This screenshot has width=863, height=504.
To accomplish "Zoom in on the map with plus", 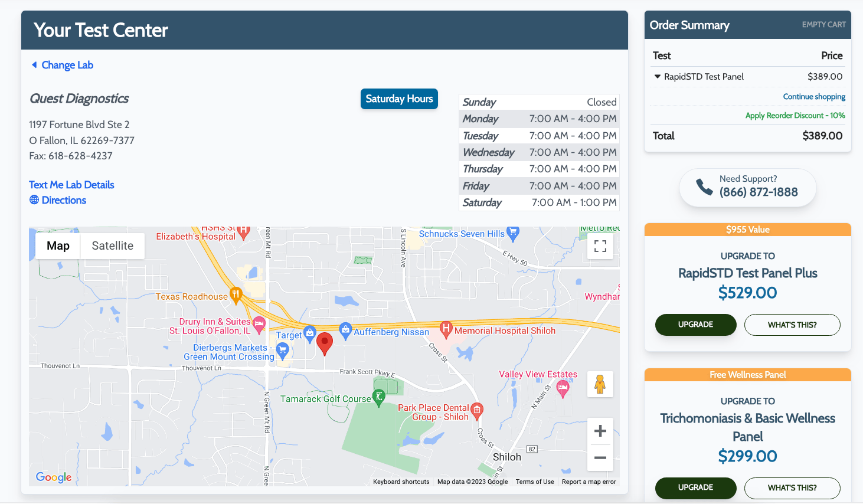I will (600, 431).
